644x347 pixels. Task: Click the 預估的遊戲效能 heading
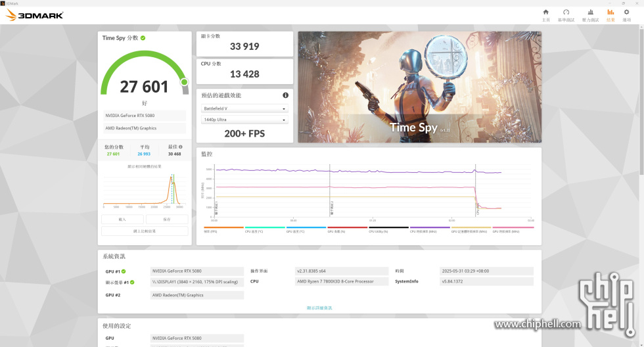point(221,95)
